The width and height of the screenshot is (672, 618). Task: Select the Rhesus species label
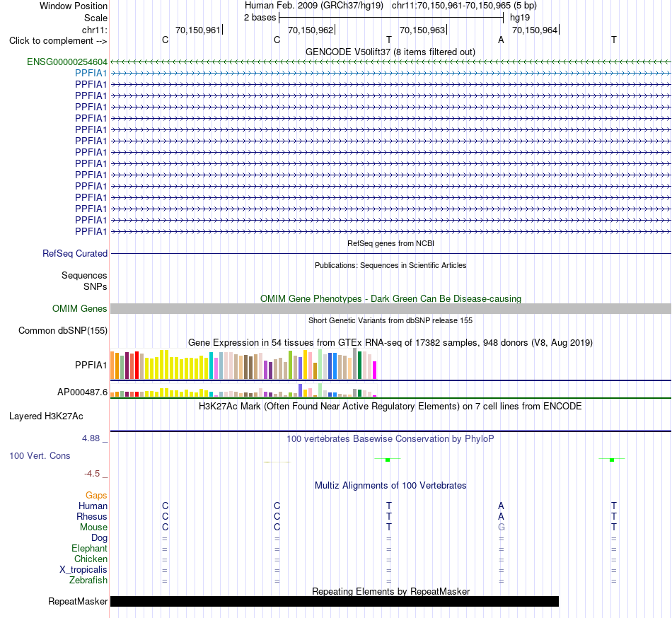92,516
